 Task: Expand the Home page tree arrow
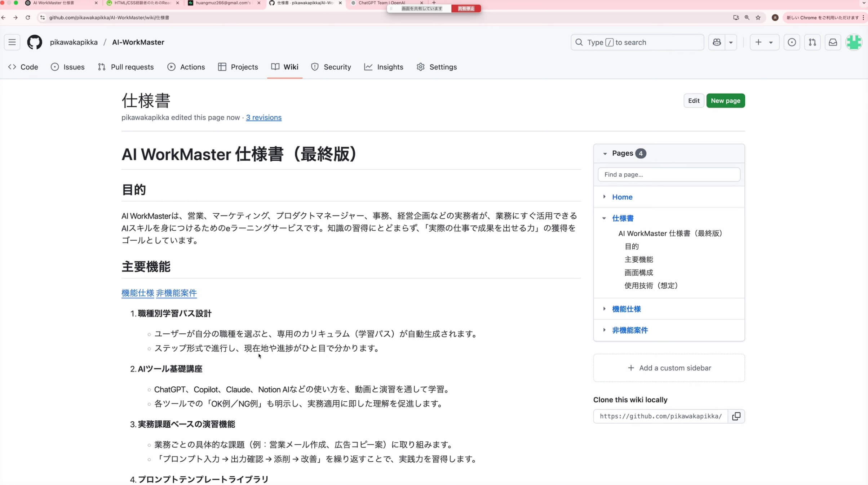coord(604,197)
